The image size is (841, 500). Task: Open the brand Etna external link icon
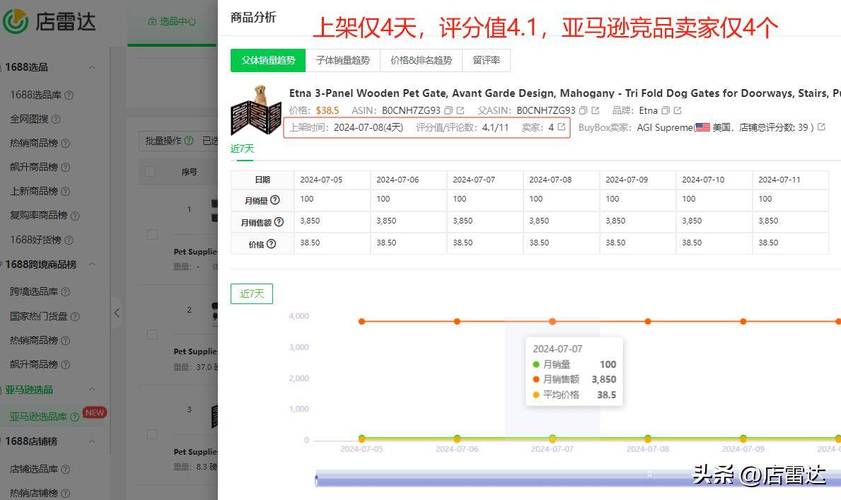[x=677, y=111]
